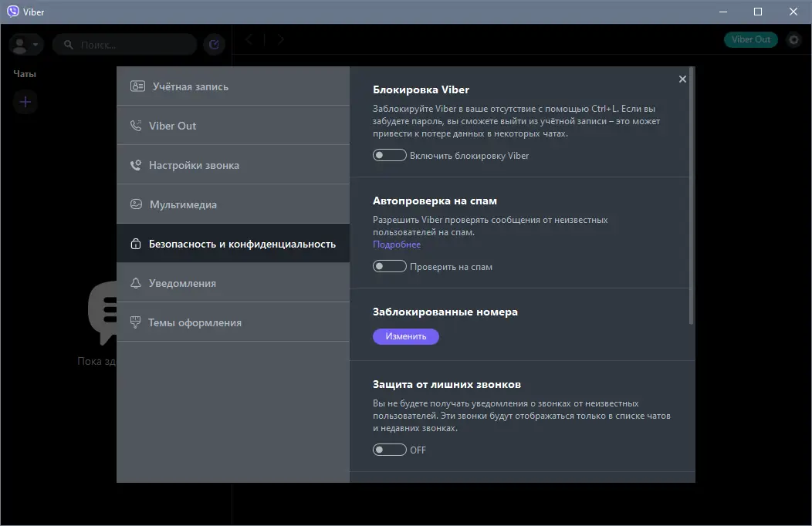The height and width of the screenshot is (526, 812).
Task: Click the Автопроверка на спам heading
Action: click(435, 201)
